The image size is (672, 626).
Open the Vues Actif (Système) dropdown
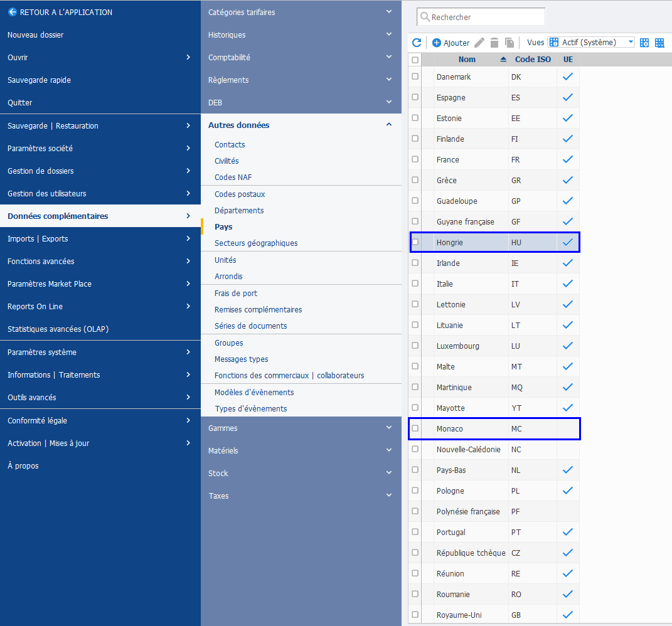pos(592,42)
